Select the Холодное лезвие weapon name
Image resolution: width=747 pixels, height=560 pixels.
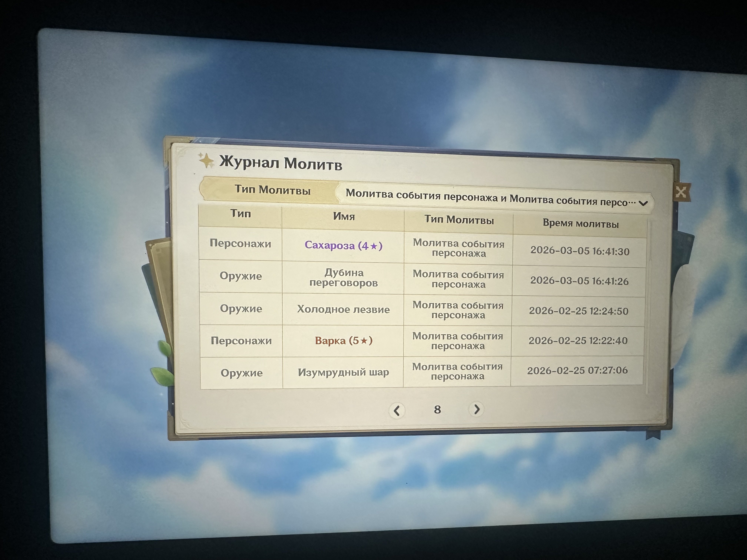pos(343,309)
